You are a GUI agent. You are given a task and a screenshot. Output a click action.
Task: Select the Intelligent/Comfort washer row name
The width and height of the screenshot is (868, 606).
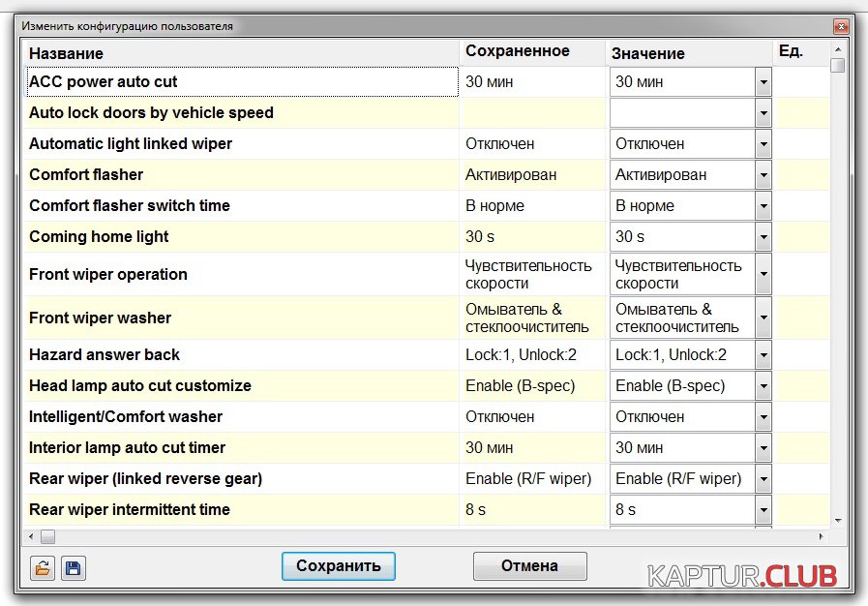point(126,417)
